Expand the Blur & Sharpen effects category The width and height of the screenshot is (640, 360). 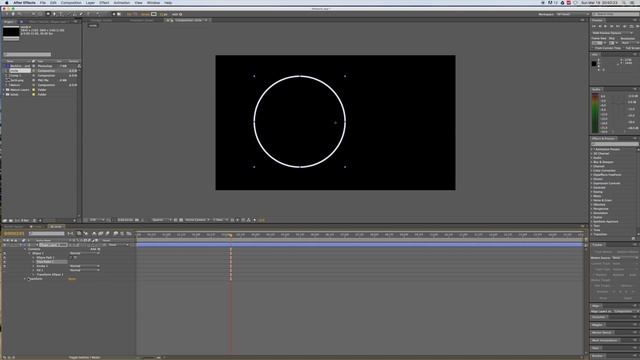[x=592, y=162]
